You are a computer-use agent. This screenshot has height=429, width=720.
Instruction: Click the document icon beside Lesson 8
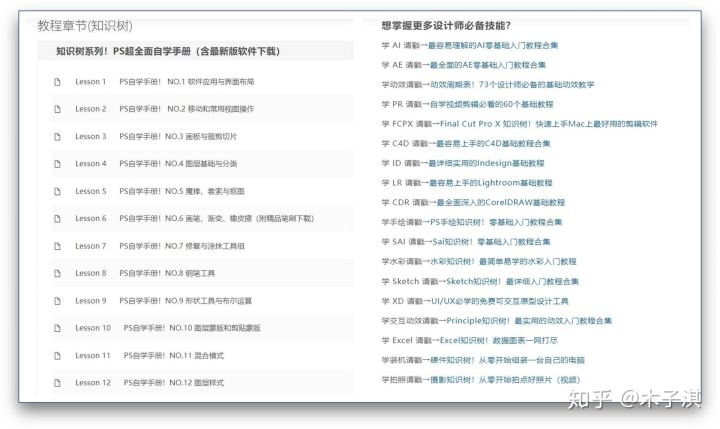[x=57, y=273]
